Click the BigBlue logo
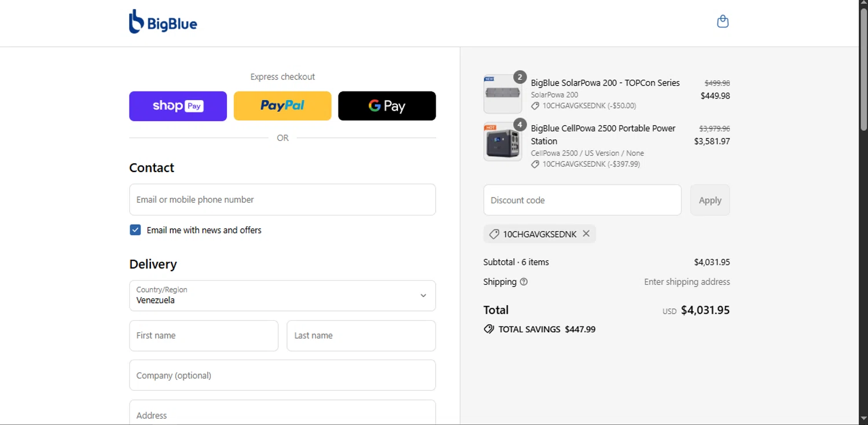The height and width of the screenshot is (425, 868). click(163, 22)
